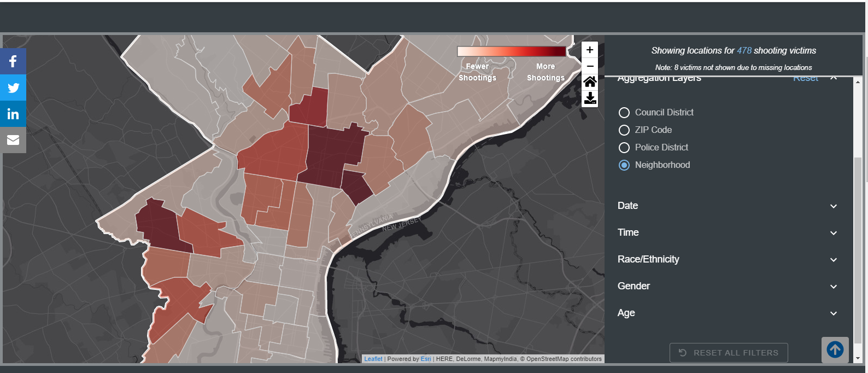This screenshot has width=868, height=373.
Task: Share page on Facebook
Action: tap(13, 61)
